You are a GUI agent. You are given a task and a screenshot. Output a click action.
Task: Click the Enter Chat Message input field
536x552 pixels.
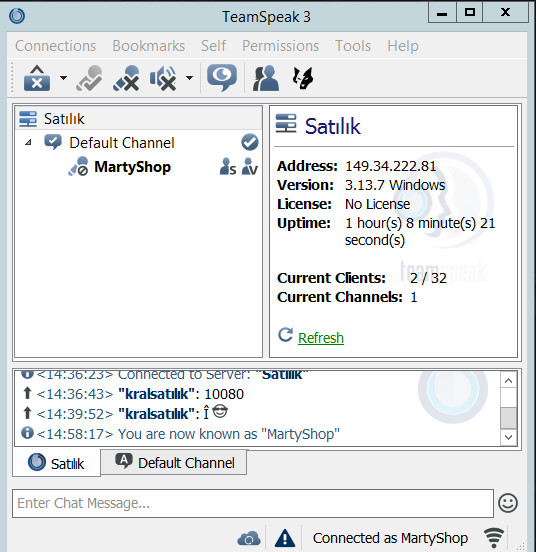coord(253,503)
